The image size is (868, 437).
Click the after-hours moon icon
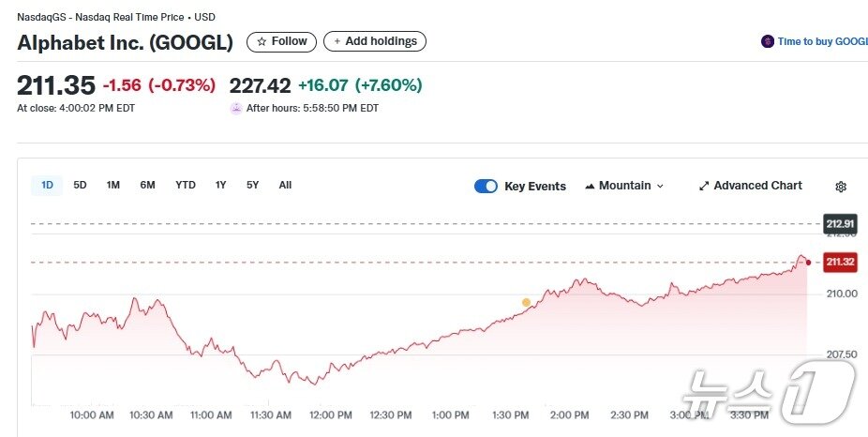click(236, 108)
